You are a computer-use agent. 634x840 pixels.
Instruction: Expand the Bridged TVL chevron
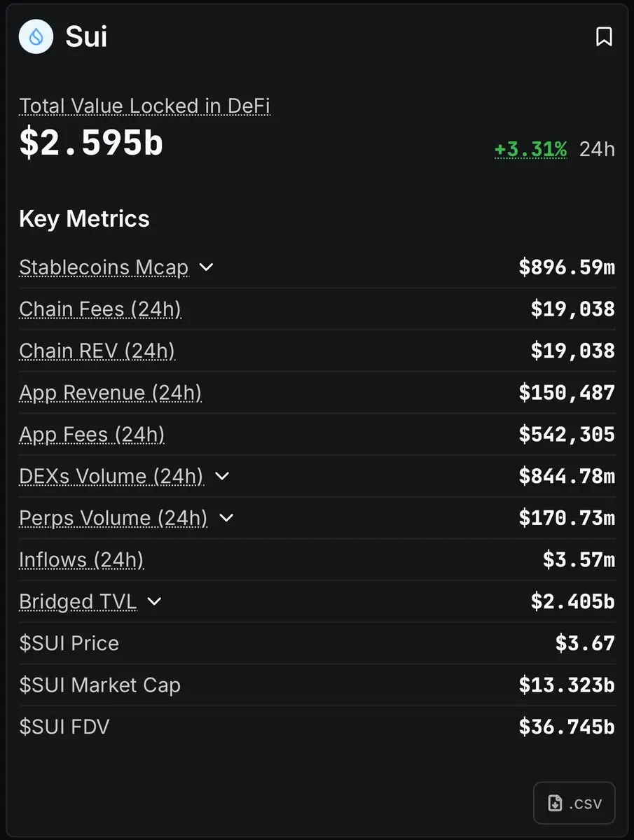coord(155,601)
